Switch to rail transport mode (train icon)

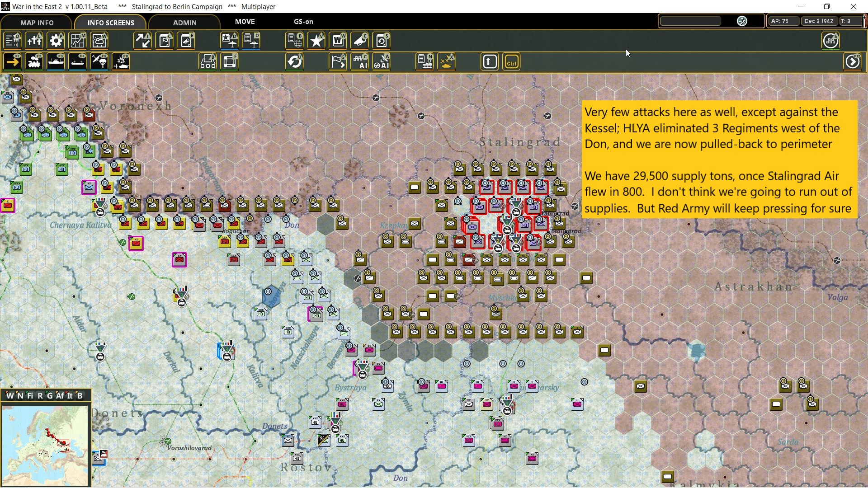34,62
